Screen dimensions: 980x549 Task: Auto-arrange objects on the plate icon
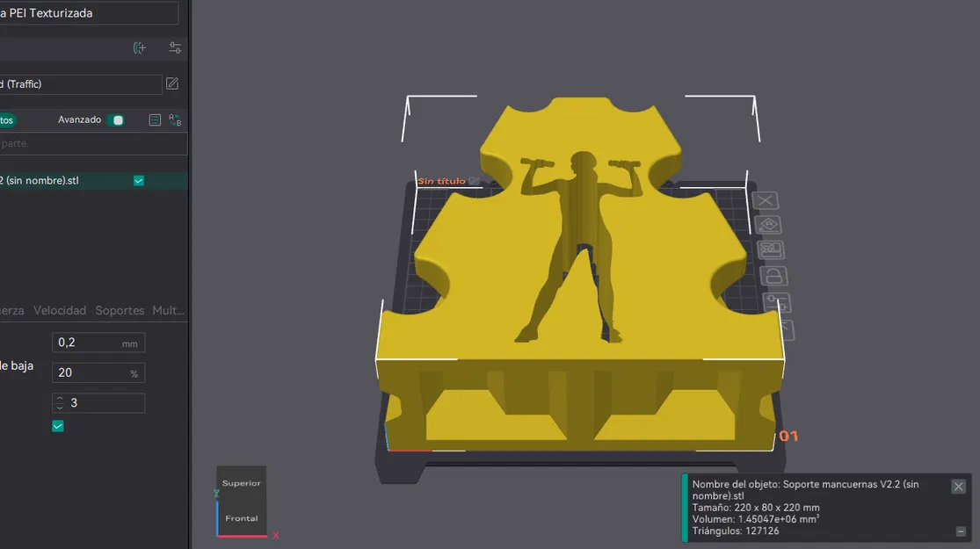coord(771,249)
